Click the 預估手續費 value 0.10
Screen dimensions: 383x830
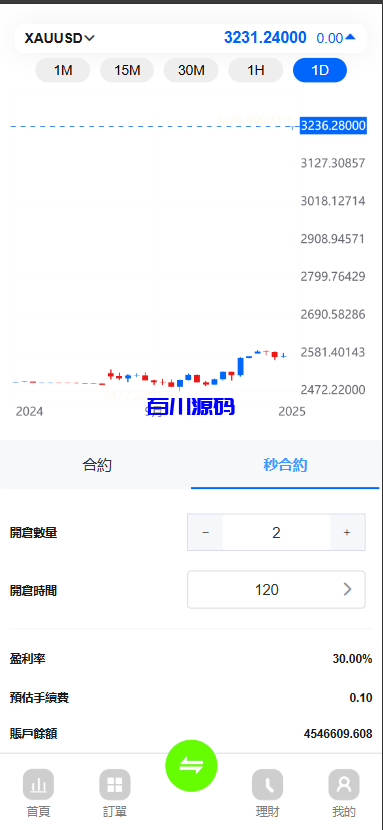point(361,698)
